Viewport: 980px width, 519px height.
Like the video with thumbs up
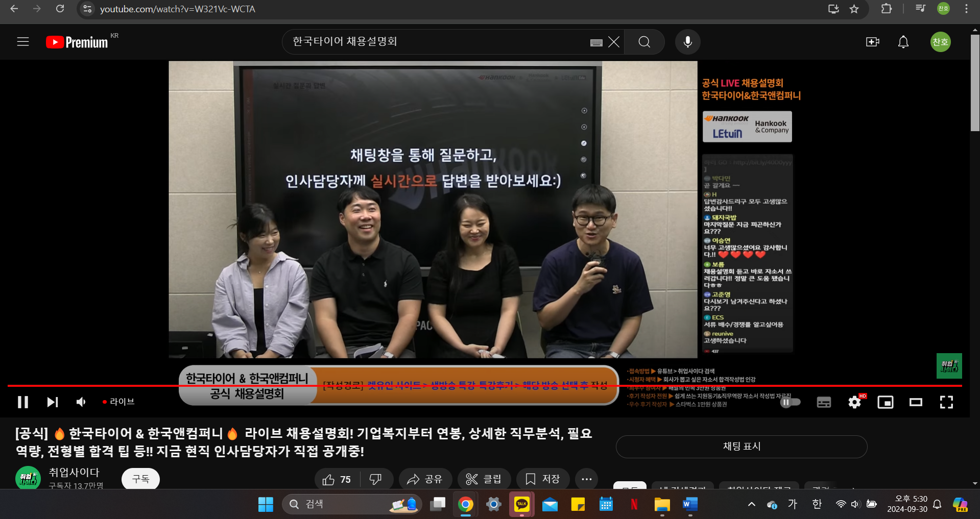pyautogui.click(x=337, y=479)
